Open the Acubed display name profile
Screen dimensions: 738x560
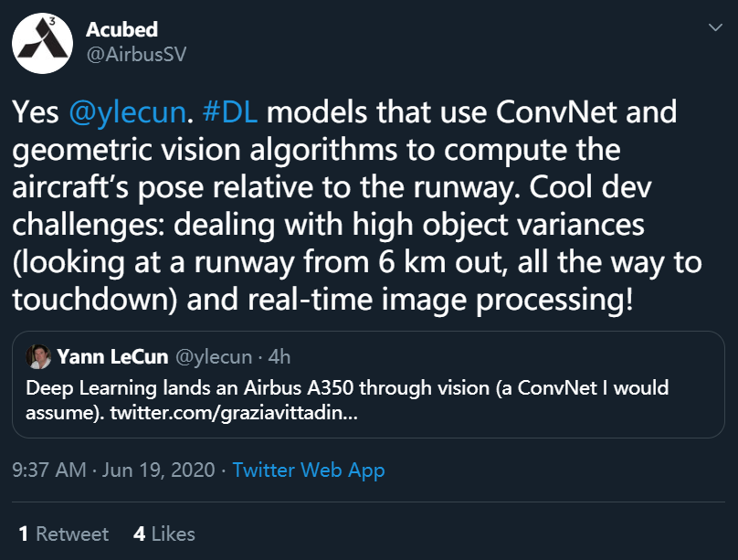point(121,30)
